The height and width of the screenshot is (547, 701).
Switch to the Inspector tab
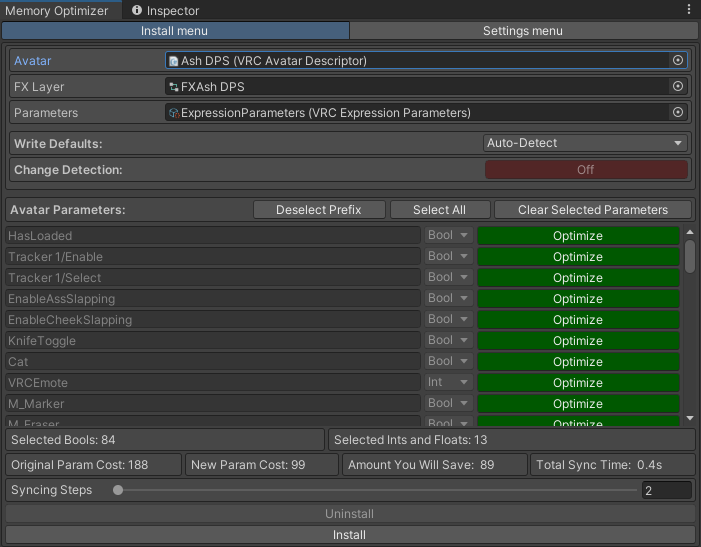(x=165, y=10)
